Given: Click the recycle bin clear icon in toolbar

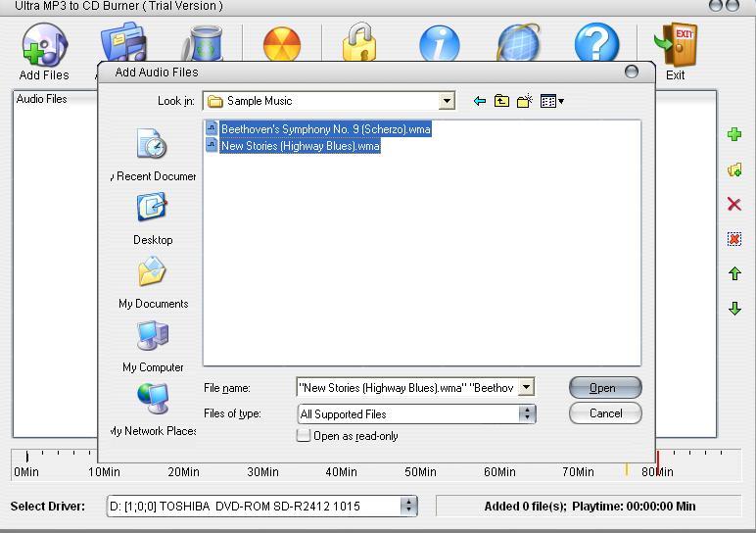Looking at the screenshot, I should coord(203,42).
